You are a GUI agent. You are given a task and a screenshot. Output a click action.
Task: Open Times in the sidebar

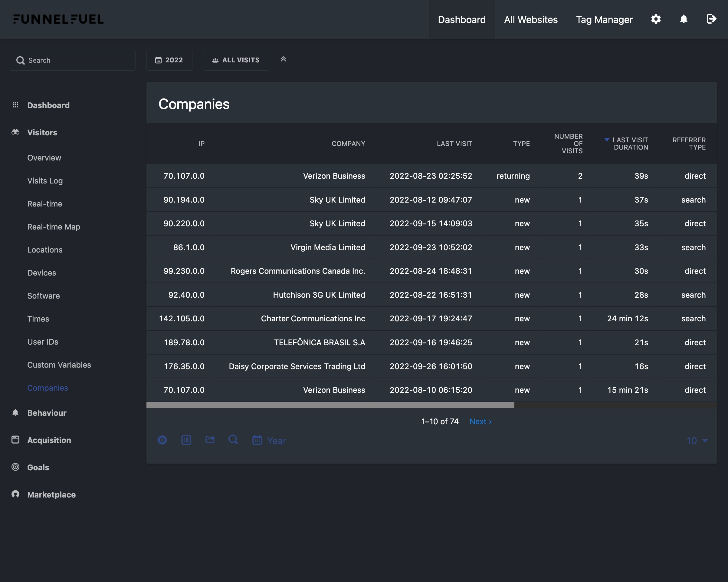point(38,319)
